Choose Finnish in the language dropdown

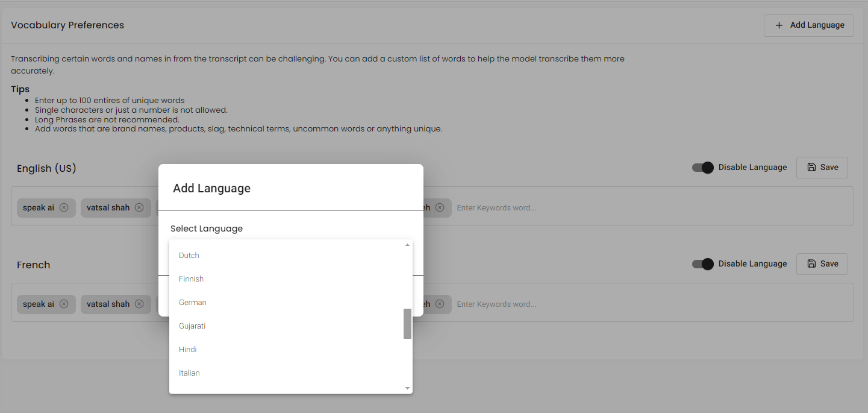(192, 279)
